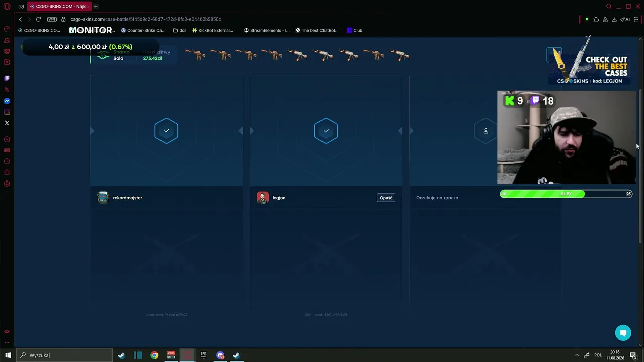This screenshot has width=644, height=362.
Task: Click the SUBY green progress bar
Action: point(566,194)
